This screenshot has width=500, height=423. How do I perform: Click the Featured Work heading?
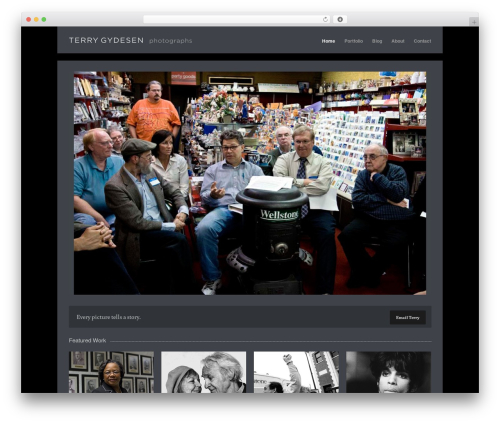(87, 341)
